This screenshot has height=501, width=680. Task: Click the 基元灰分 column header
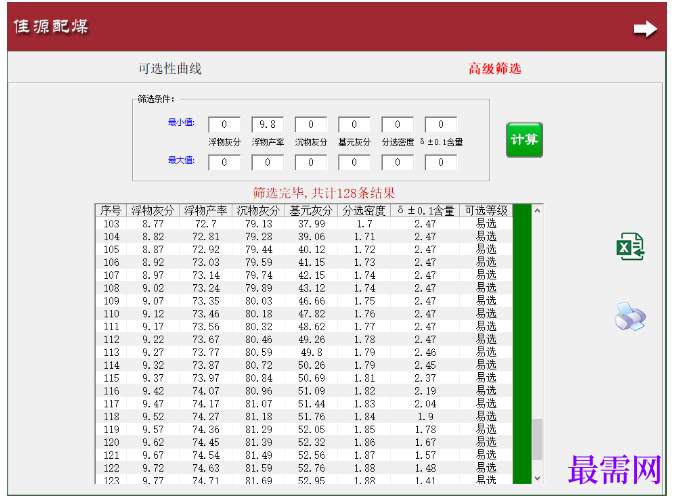pos(311,211)
